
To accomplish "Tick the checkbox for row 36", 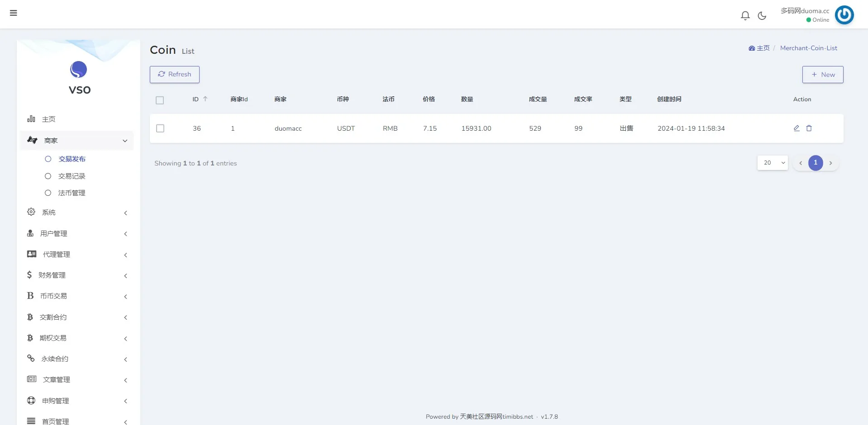I will (160, 128).
